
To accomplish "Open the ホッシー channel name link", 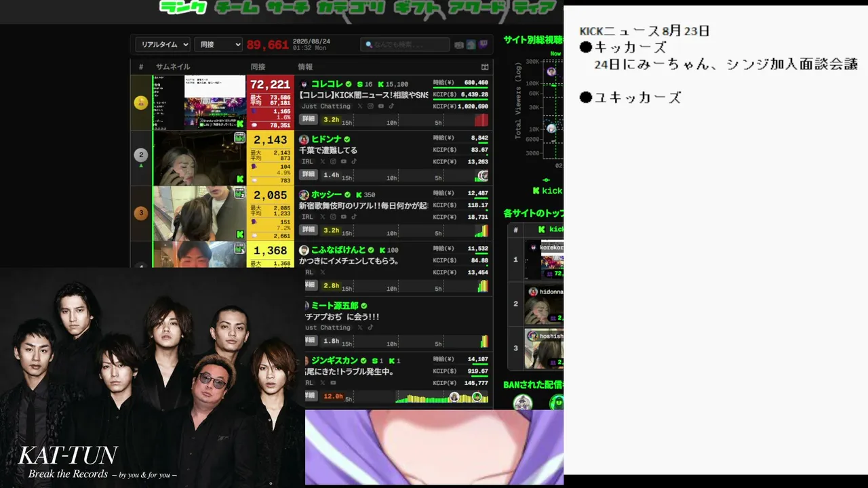I will tap(326, 195).
